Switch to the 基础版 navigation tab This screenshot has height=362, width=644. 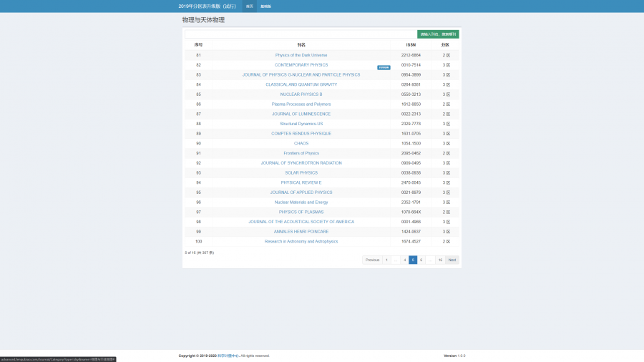pos(265,6)
